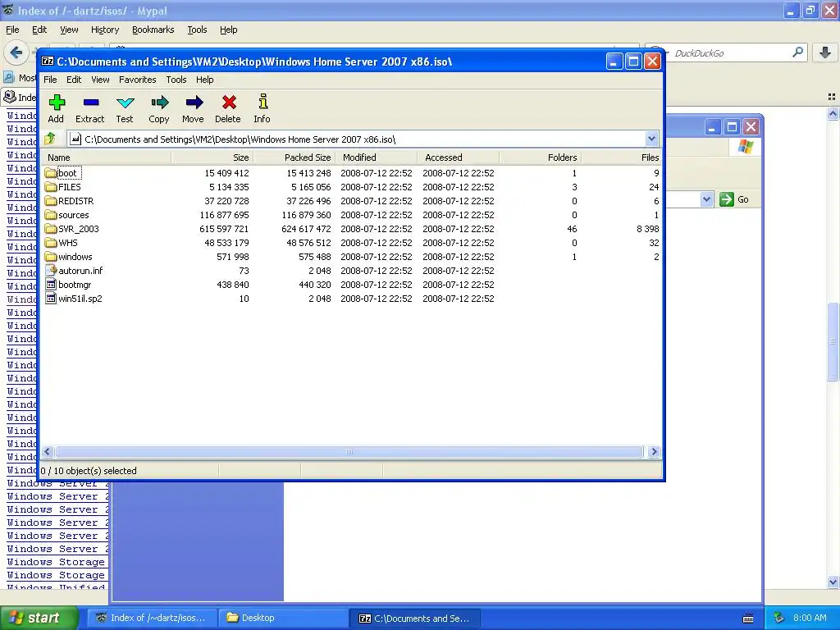Click the Test archive icon
The height and width of the screenshot is (630, 840).
pyautogui.click(x=125, y=109)
